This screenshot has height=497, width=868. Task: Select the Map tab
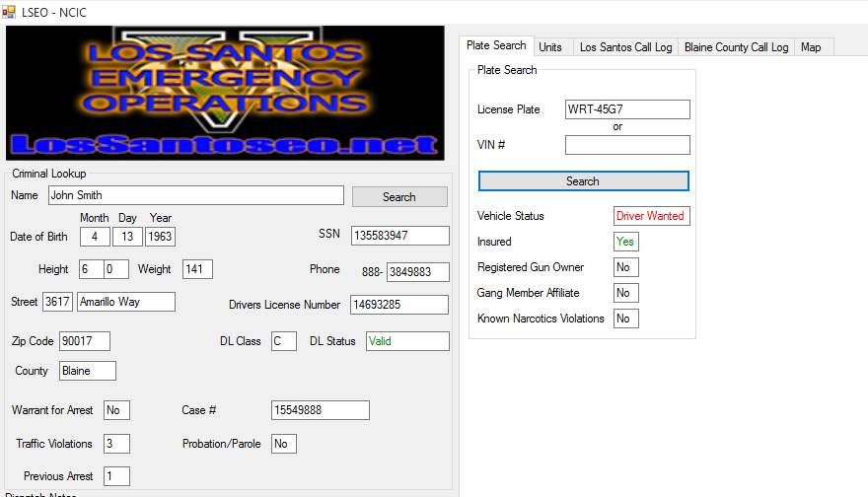[811, 47]
